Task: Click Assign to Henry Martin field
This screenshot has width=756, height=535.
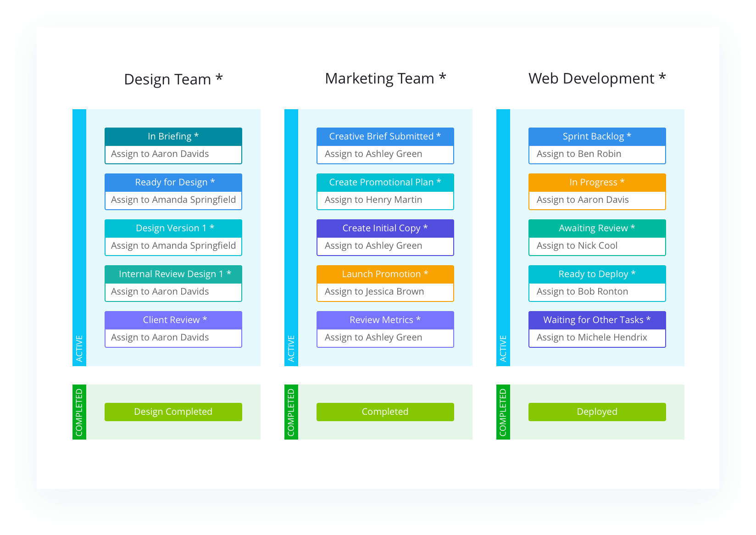Action: tap(385, 200)
